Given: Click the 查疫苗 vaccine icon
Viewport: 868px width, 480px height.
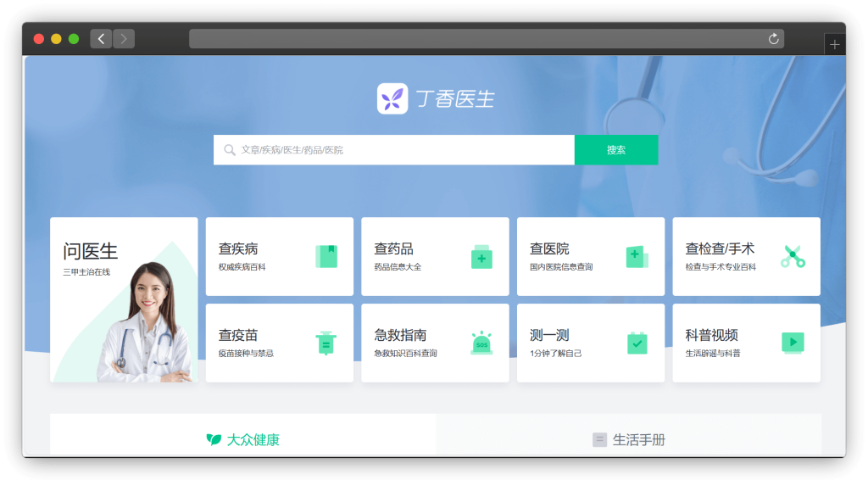Looking at the screenshot, I should [x=326, y=343].
